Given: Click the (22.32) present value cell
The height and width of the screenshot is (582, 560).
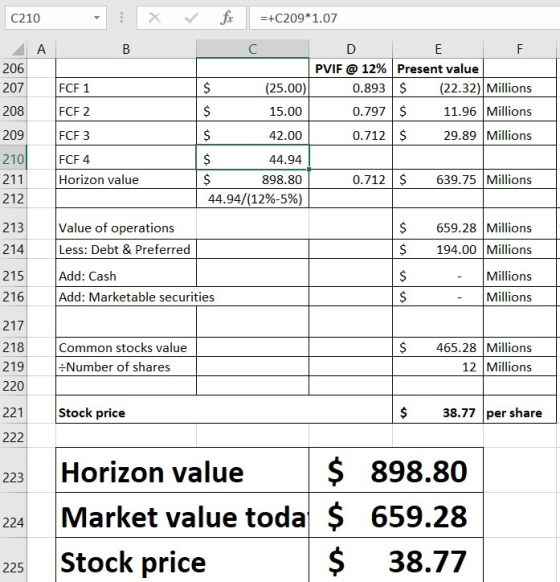Looking at the screenshot, I should pyautogui.click(x=438, y=88).
